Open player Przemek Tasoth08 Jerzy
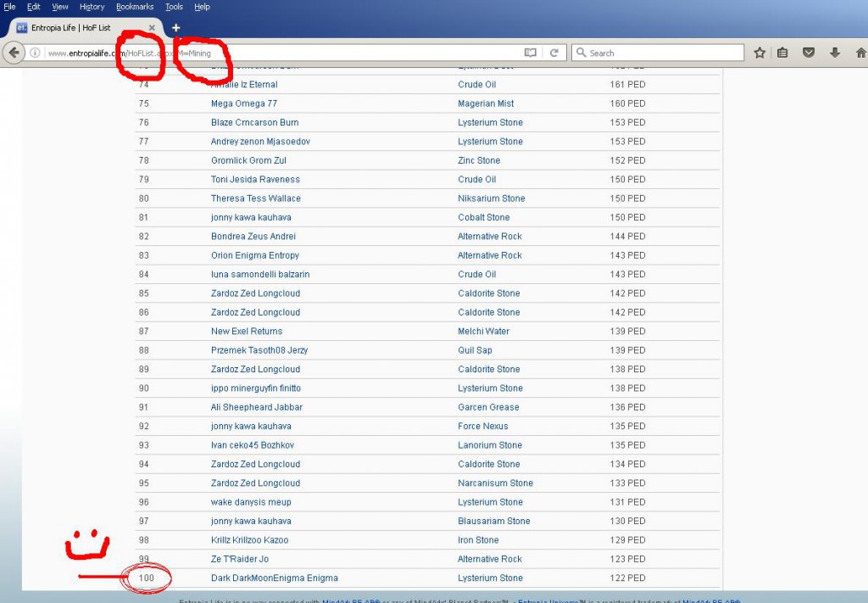This screenshot has width=868, height=603. pos(259,350)
